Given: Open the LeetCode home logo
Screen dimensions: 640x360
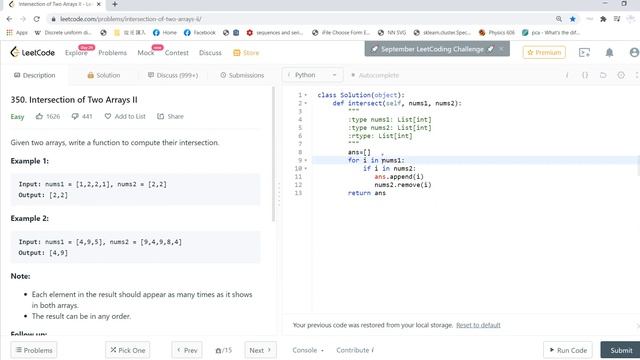Looking at the screenshot, I should 33,53.
